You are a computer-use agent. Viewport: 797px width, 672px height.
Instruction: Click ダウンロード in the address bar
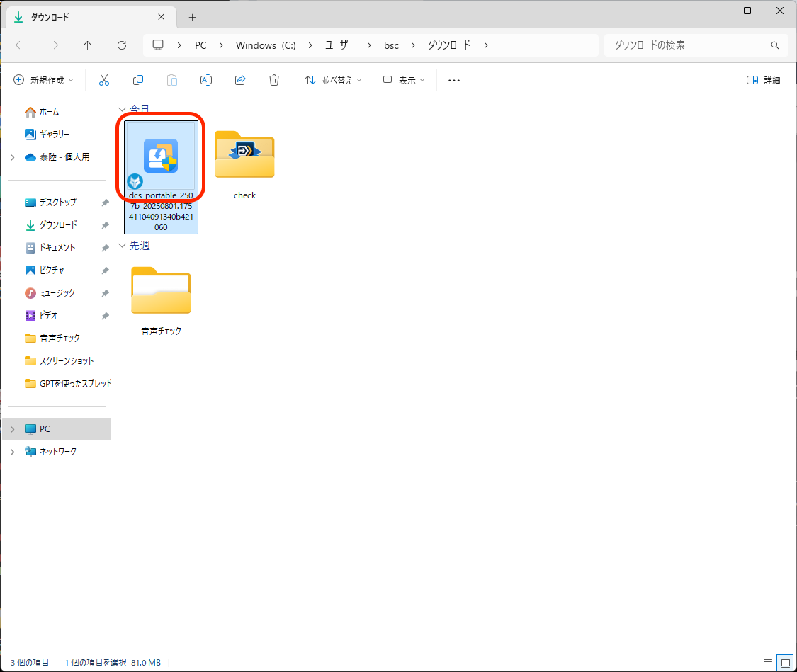click(449, 45)
